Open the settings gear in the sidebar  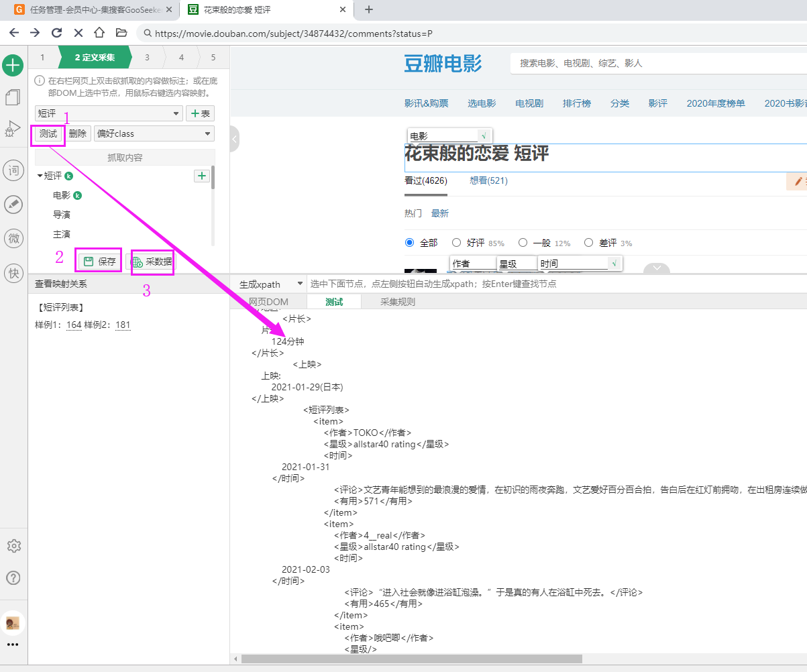click(x=13, y=546)
